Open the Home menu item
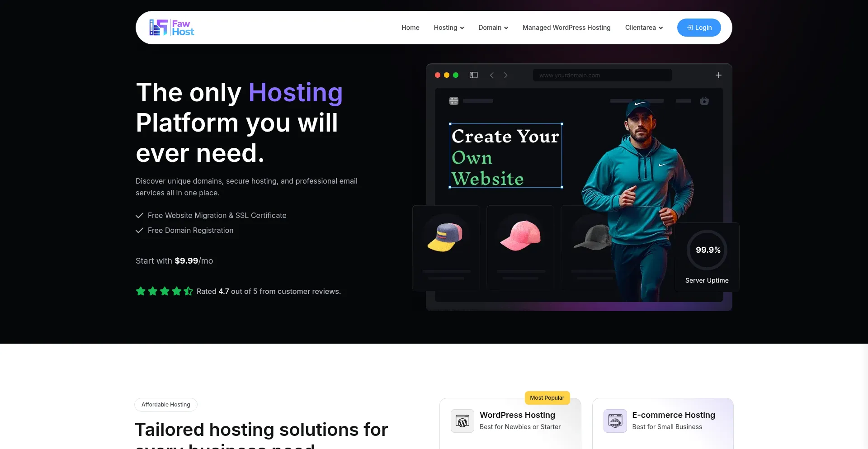The height and width of the screenshot is (449, 868). 410,28
